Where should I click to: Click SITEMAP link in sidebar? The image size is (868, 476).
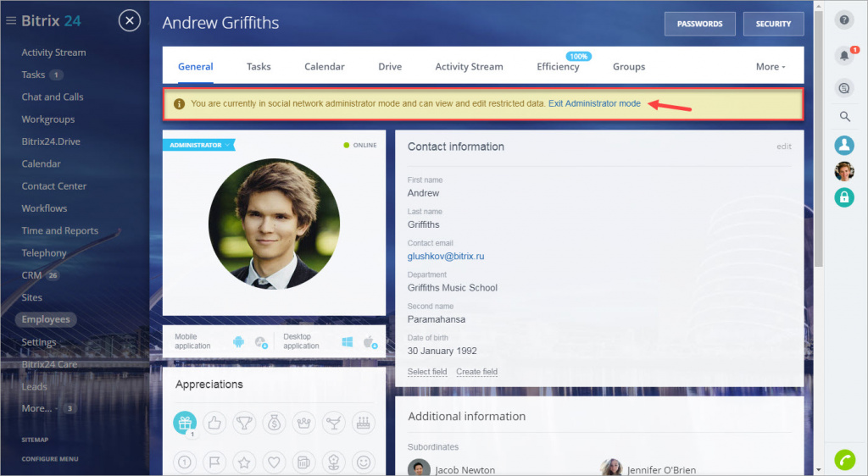tap(35, 440)
